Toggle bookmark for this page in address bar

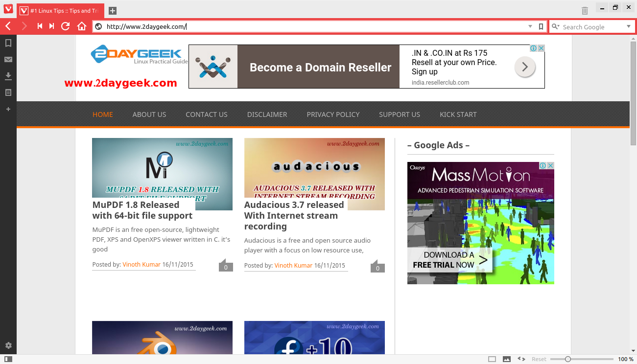(x=541, y=27)
